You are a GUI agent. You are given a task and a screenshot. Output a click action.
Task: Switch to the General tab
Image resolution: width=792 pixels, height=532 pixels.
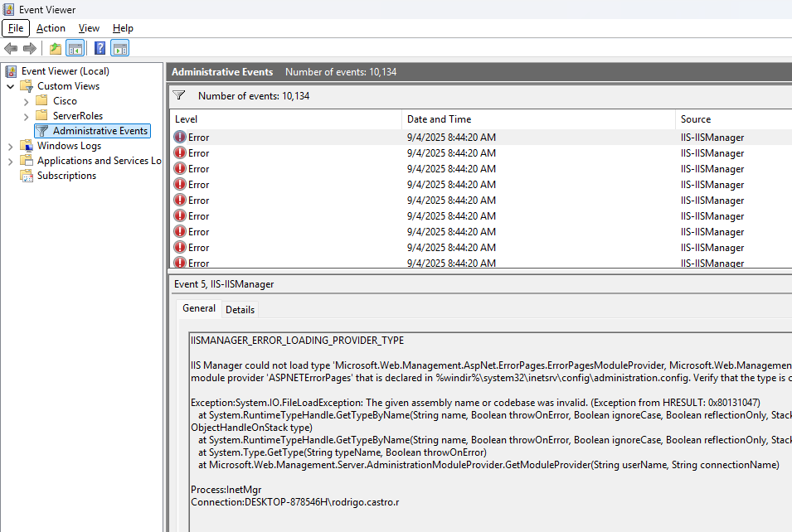(x=199, y=308)
